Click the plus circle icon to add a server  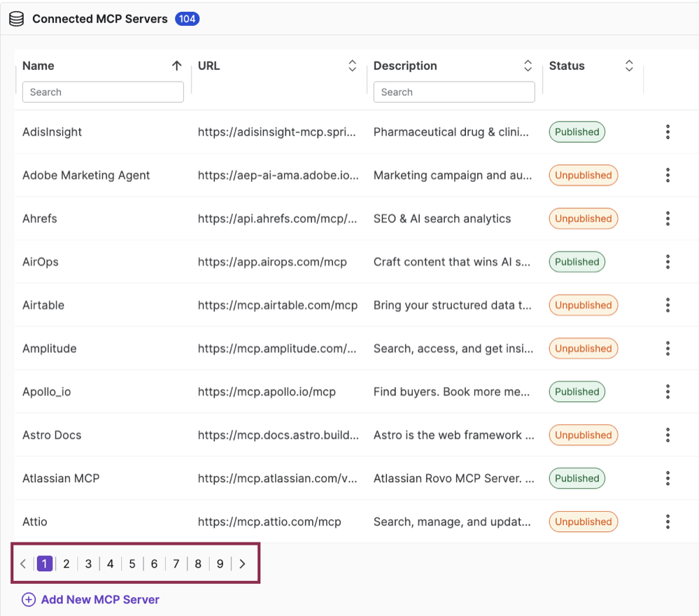pyautogui.click(x=29, y=599)
